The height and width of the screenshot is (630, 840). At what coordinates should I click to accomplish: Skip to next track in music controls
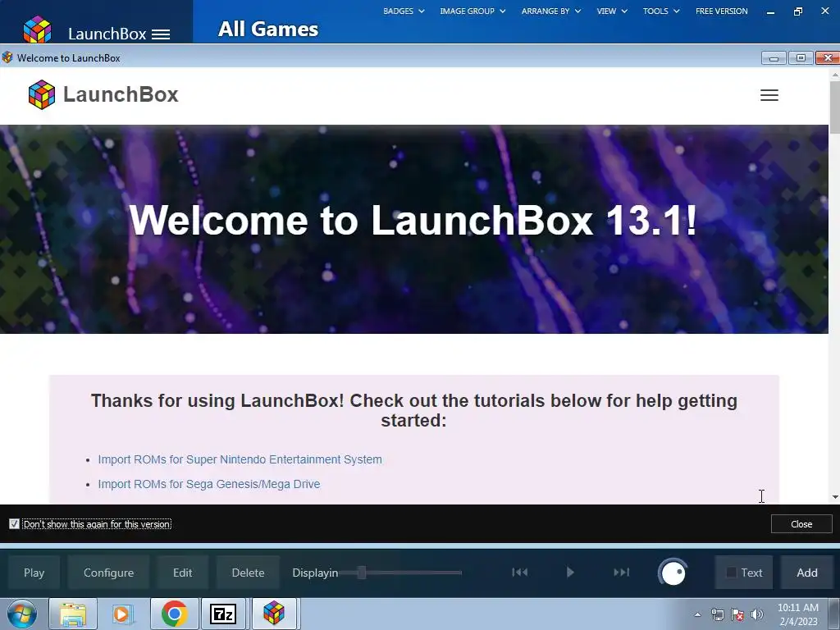(x=622, y=572)
